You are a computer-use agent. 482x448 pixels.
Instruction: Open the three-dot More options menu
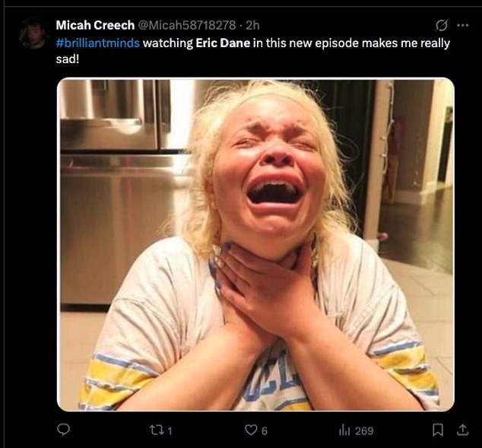(x=462, y=25)
